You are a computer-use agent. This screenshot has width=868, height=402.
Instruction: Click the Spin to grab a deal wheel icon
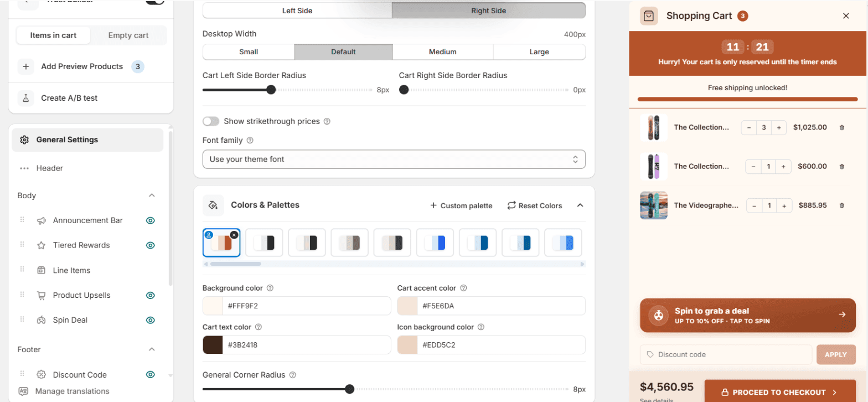[658, 315]
